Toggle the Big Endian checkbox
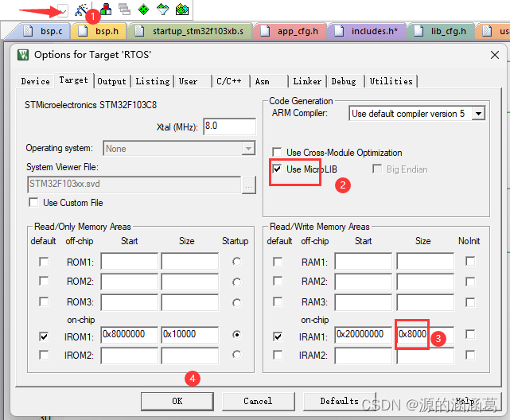The image size is (510, 420). click(x=377, y=169)
